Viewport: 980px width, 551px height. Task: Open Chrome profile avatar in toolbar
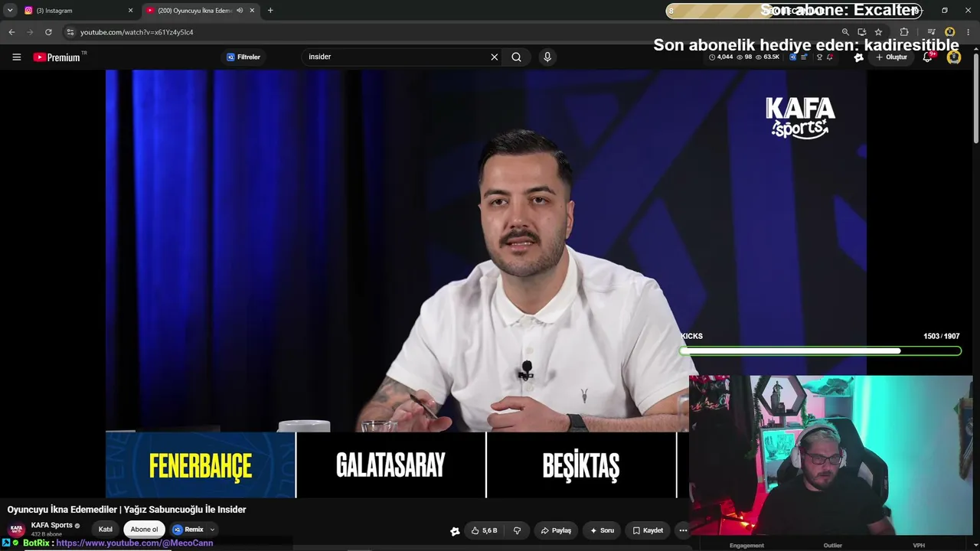(x=950, y=32)
